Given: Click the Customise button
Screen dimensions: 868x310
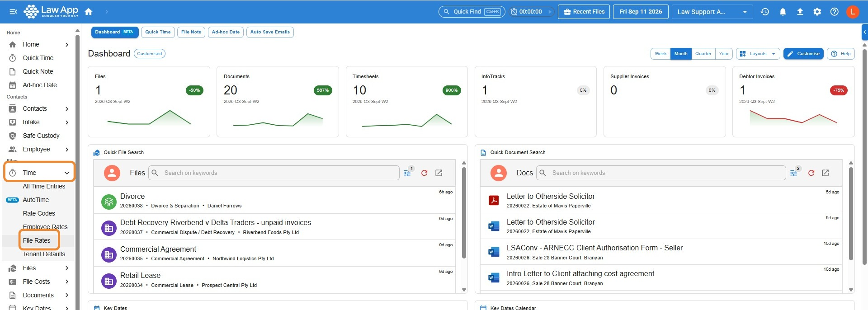Looking at the screenshot, I should point(803,54).
